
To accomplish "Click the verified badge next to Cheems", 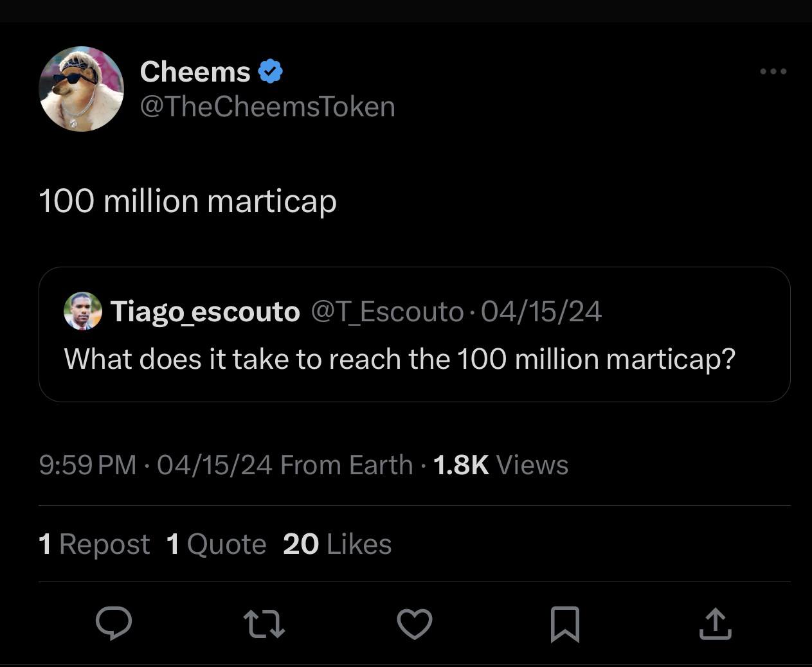I will coord(271,71).
